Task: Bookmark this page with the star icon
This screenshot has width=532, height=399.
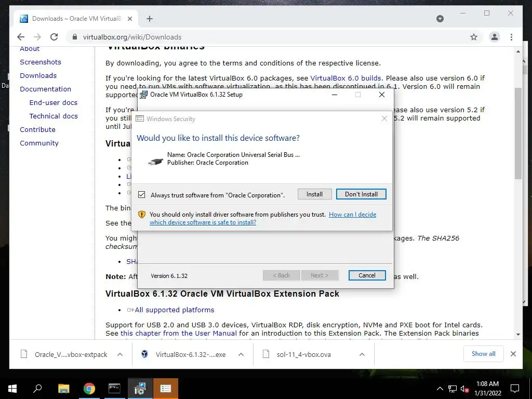Action: click(x=474, y=37)
